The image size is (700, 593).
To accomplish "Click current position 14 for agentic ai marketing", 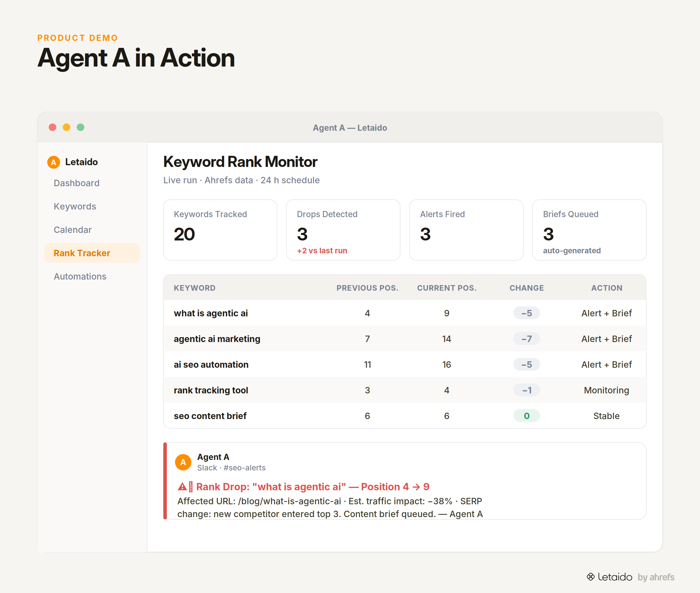I will [447, 339].
